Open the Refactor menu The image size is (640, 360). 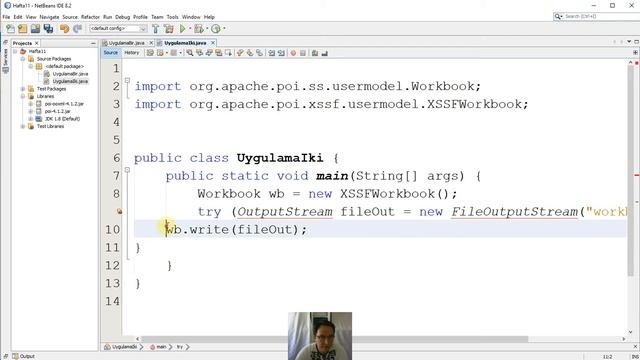point(90,17)
